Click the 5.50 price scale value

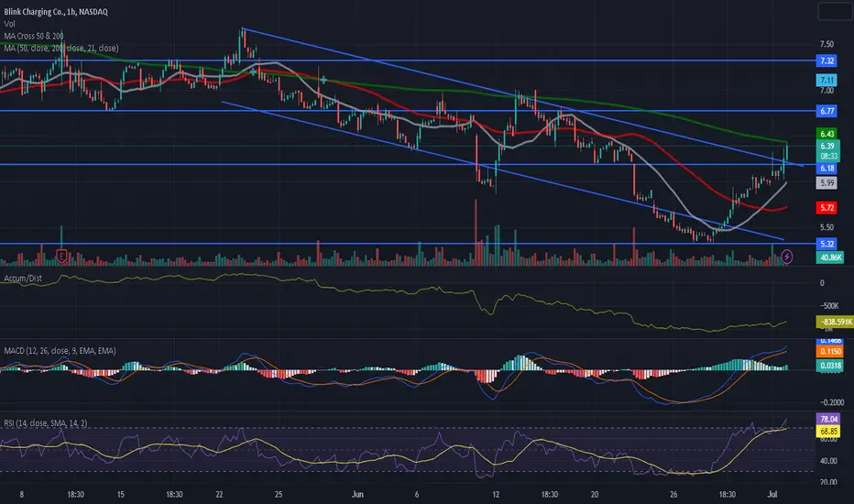coord(827,227)
